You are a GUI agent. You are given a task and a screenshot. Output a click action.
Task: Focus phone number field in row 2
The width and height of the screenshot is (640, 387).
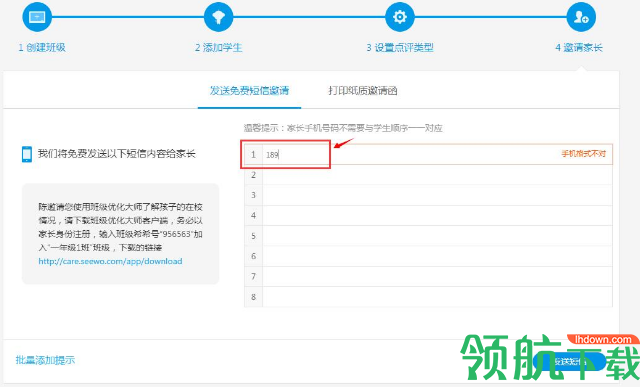click(437, 175)
